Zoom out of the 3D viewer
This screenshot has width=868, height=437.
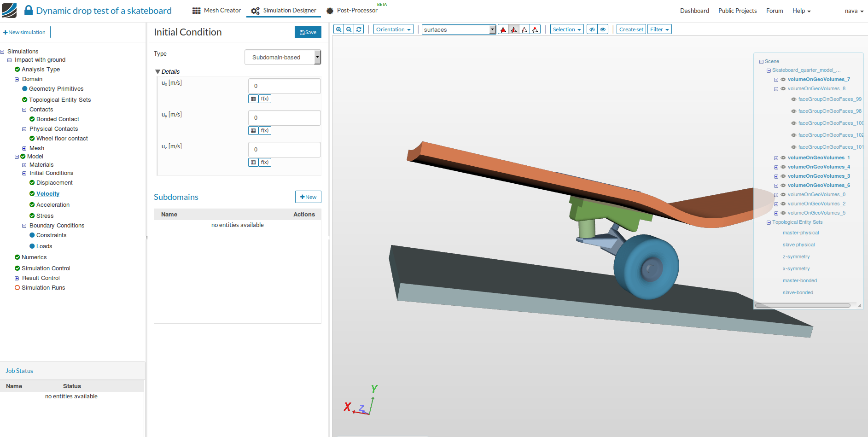point(349,29)
